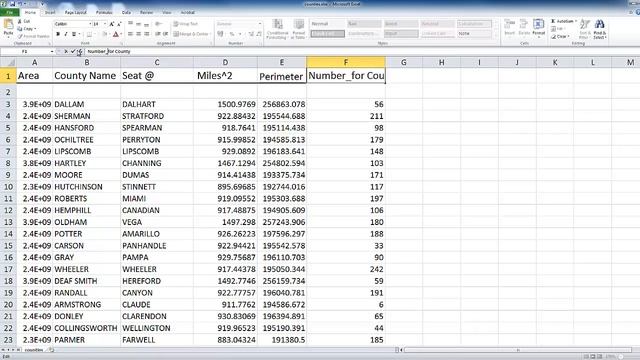Viewport: 640px width, 360px height.
Task: Toggle Underline formatting
Action: [x=74, y=34]
